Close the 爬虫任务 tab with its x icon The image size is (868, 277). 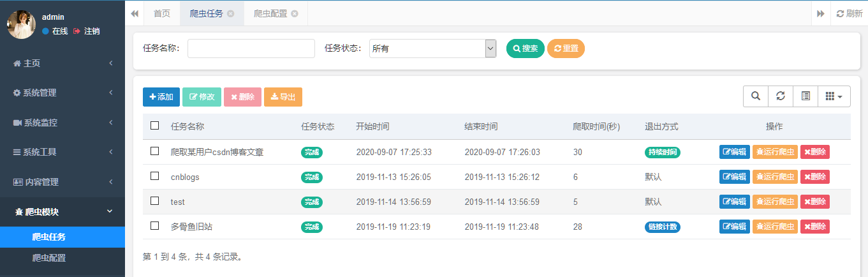tap(230, 13)
